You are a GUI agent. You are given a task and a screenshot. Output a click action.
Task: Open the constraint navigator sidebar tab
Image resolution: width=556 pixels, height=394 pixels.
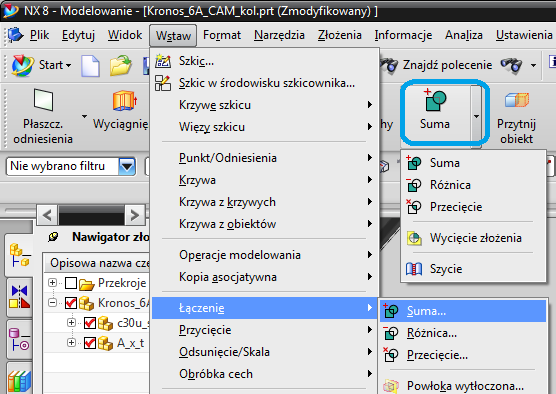pyautogui.click(x=20, y=296)
